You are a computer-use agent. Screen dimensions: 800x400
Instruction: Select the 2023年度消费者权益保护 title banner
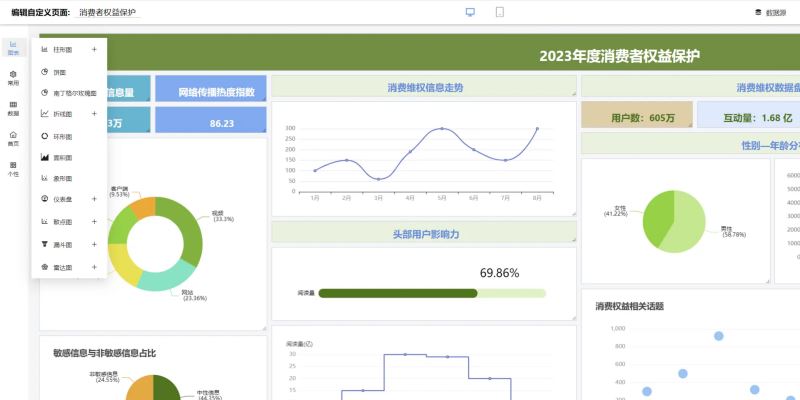point(619,56)
